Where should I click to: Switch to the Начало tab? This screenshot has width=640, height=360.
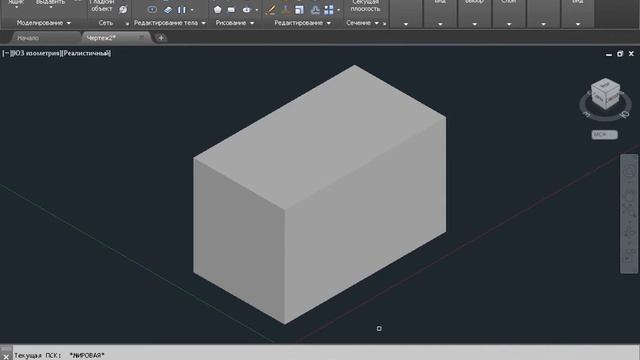[28, 38]
